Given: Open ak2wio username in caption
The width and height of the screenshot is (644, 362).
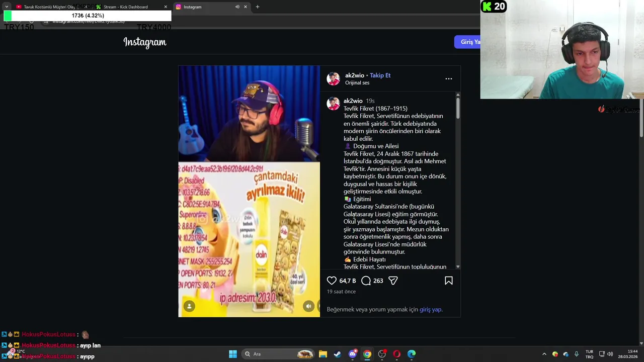Looking at the screenshot, I should tap(353, 101).
